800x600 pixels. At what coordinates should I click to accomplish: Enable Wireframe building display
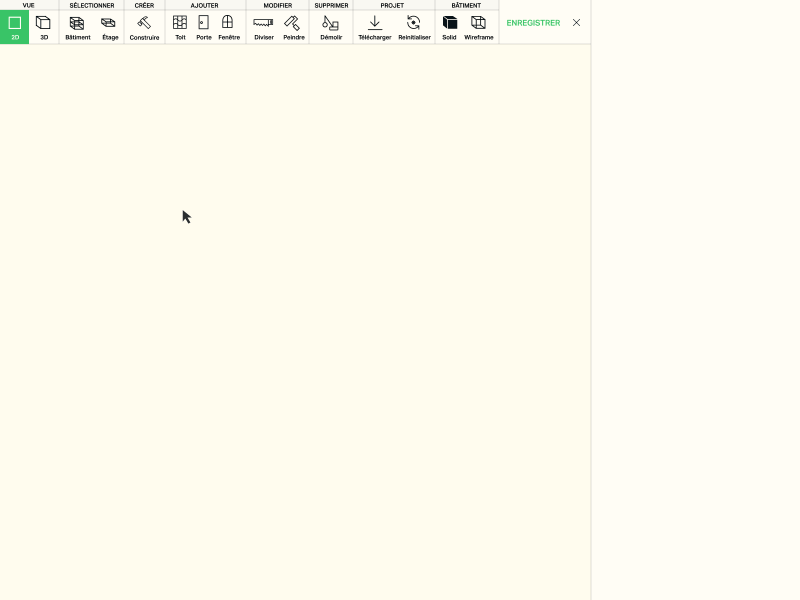coord(478,27)
